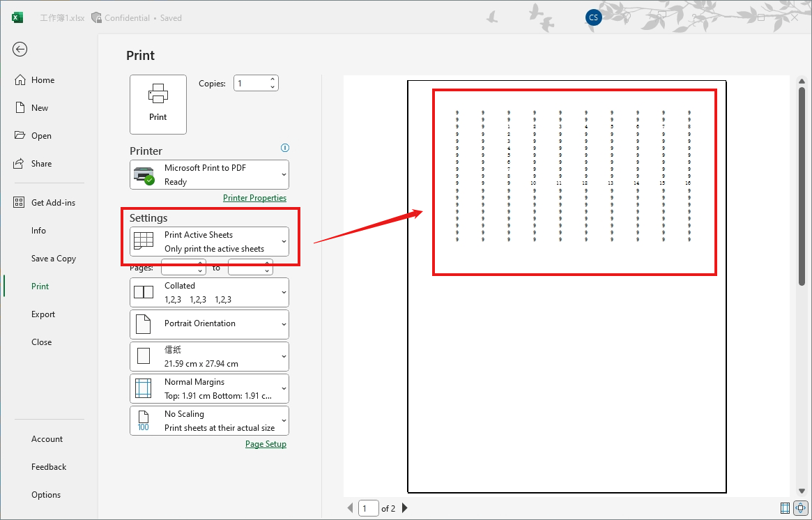
Task: Advance preview using the next page arrow
Action: click(x=405, y=508)
